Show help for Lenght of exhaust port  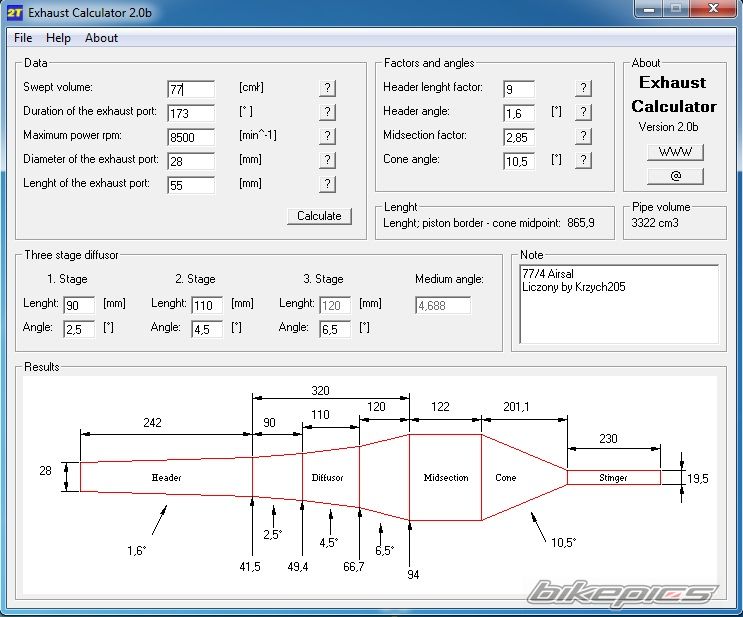coord(327,184)
